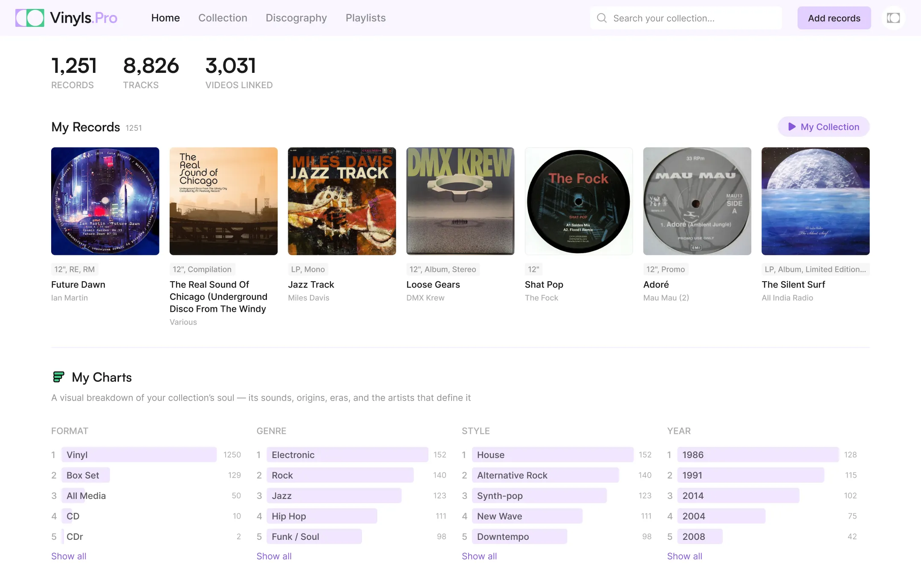Open the Future Dawn album cover
Viewport: 921px width, 588px height.
105,201
